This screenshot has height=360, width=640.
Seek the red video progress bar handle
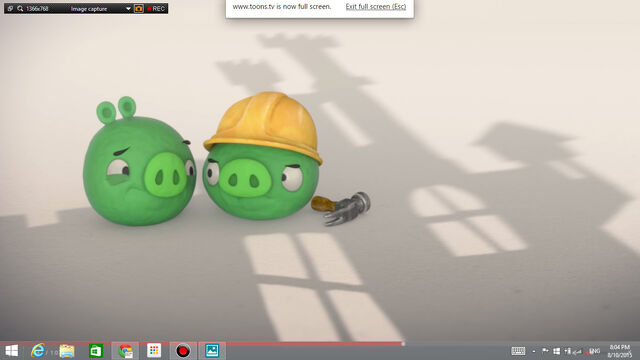tap(403, 344)
